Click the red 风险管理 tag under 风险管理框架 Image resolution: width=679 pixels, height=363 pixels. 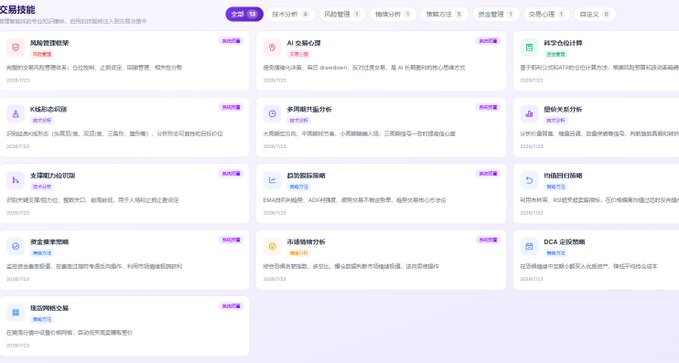point(42,54)
